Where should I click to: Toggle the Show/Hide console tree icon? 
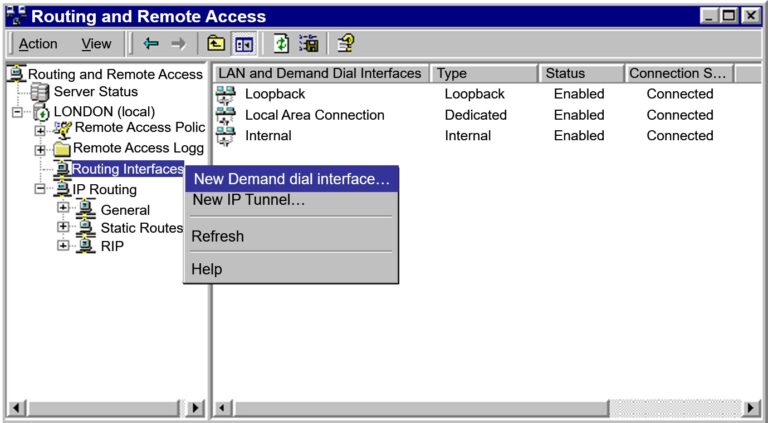(x=244, y=44)
